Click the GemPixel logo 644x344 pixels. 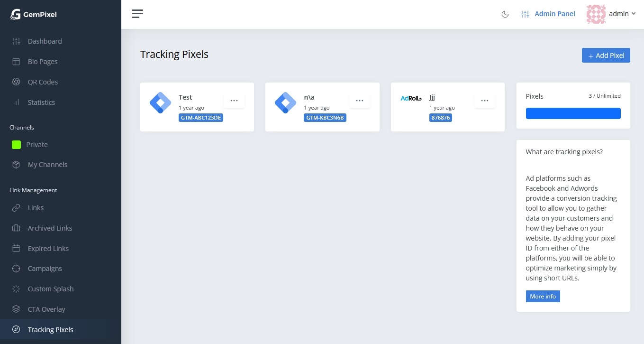click(x=33, y=14)
